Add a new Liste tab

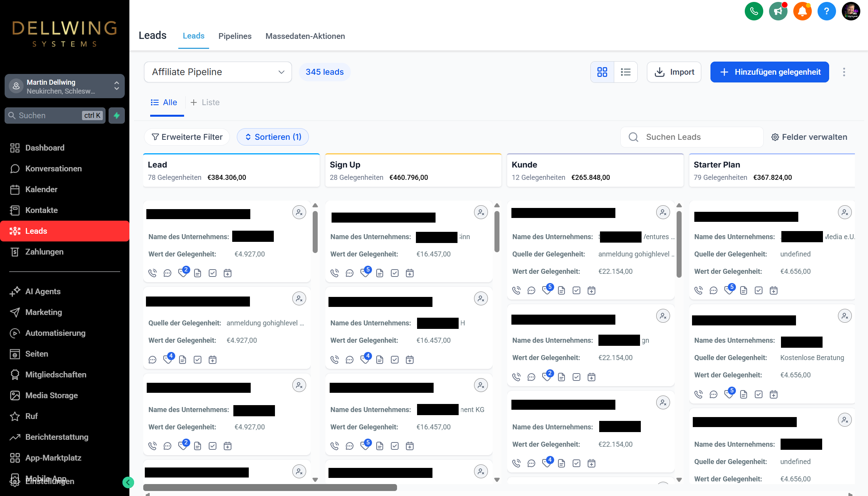tap(205, 102)
